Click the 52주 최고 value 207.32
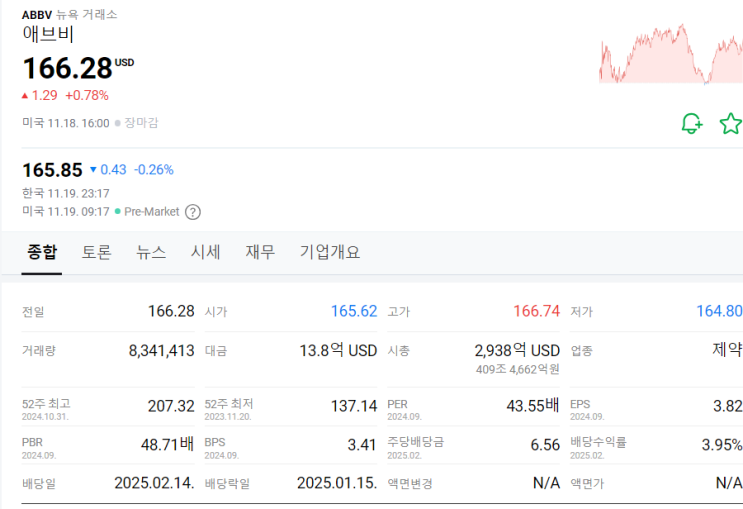 pos(171,406)
